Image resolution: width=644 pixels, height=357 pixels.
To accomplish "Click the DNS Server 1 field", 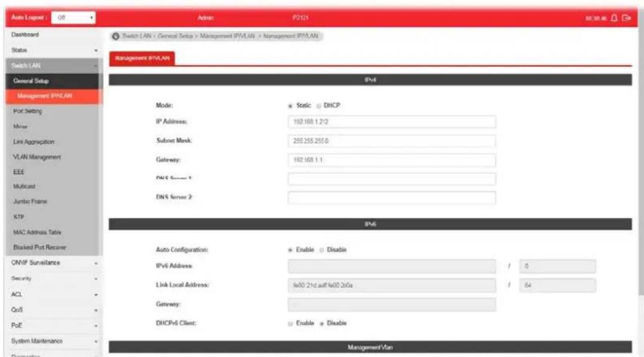I will point(392,179).
